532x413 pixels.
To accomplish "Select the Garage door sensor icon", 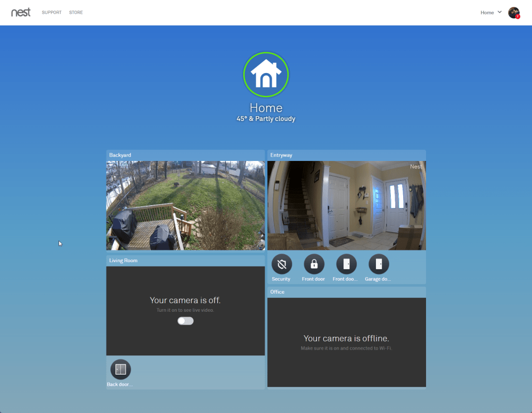I will pos(379,264).
